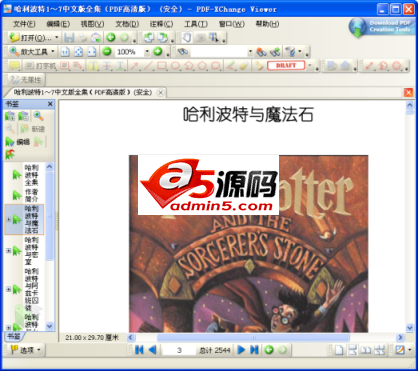Open the 选项 options dropdown

pyautogui.click(x=26, y=350)
